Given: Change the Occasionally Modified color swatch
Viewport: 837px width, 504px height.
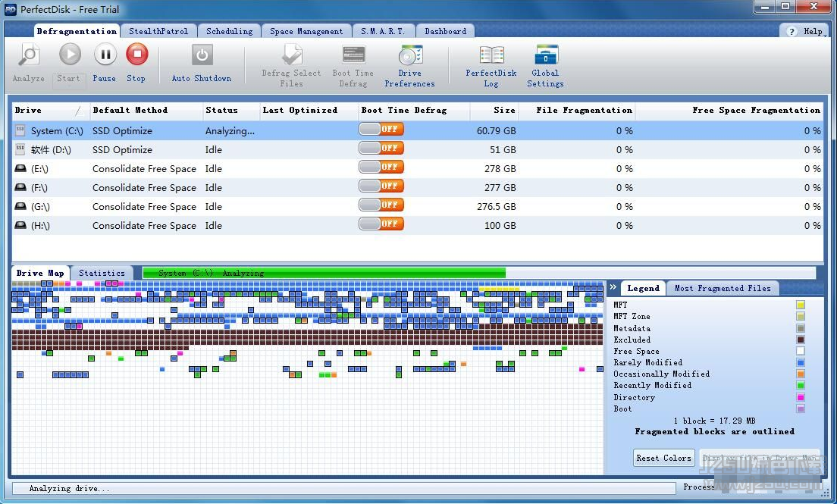Looking at the screenshot, I should point(800,374).
